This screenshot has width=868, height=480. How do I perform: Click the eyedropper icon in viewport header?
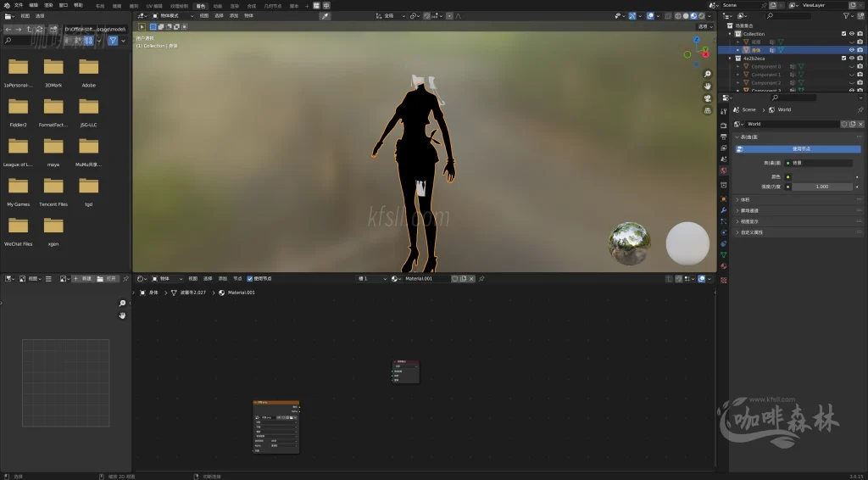tap(325, 16)
